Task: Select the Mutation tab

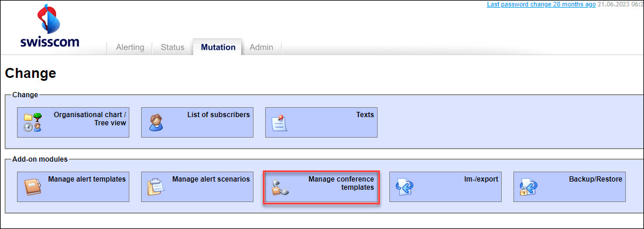Action: pos(218,47)
